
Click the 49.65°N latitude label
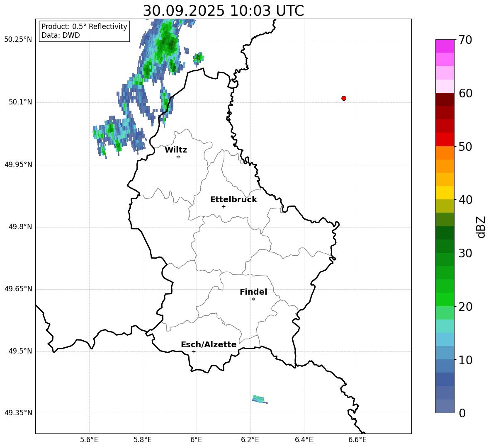point(18,289)
